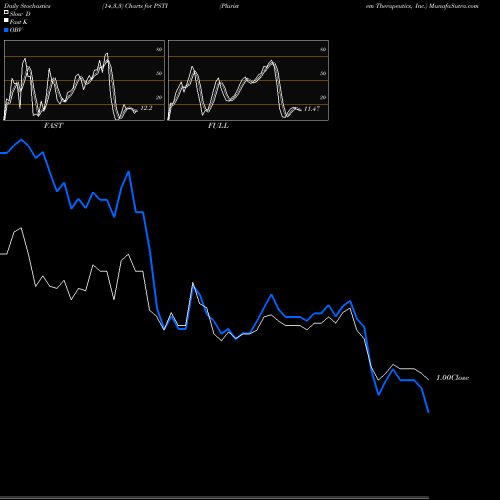Click the 'Slow D' legend text
This screenshot has height=500, width=500.
point(20,14)
